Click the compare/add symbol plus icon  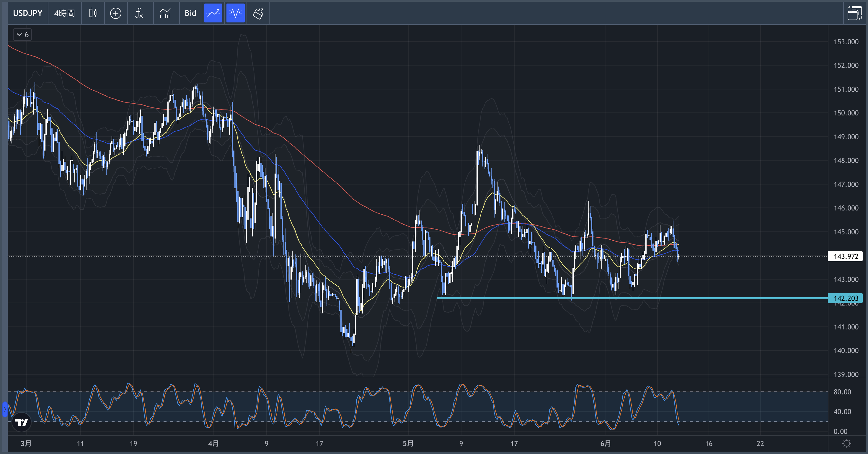click(x=115, y=13)
